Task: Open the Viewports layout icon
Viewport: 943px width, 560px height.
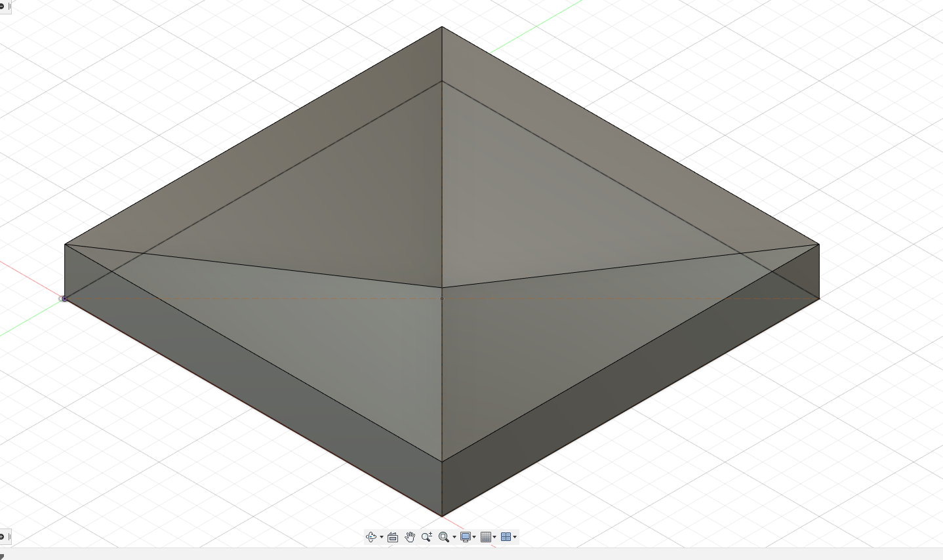Action: point(506,537)
